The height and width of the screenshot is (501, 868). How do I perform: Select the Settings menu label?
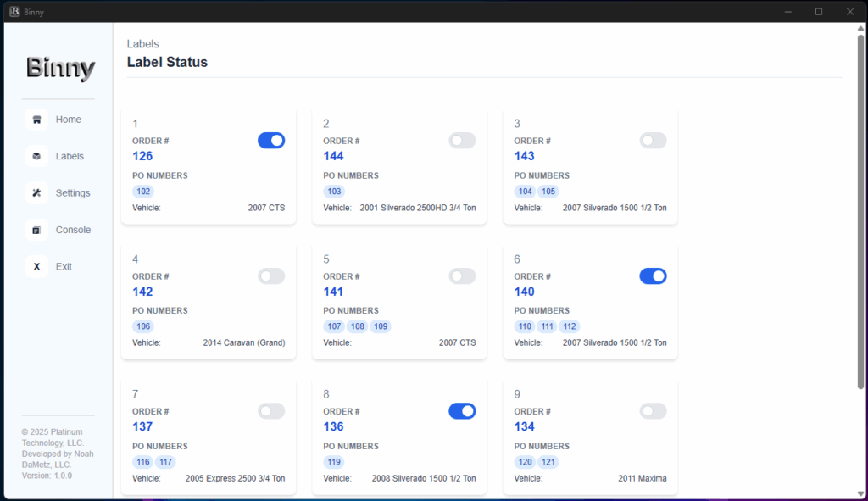coord(73,192)
